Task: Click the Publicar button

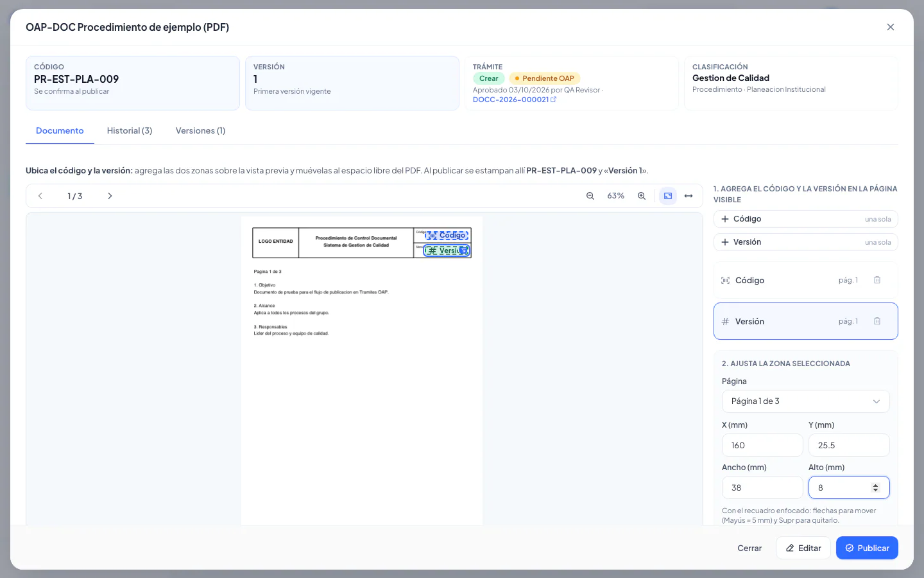Action: pyautogui.click(x=867, y=548)
